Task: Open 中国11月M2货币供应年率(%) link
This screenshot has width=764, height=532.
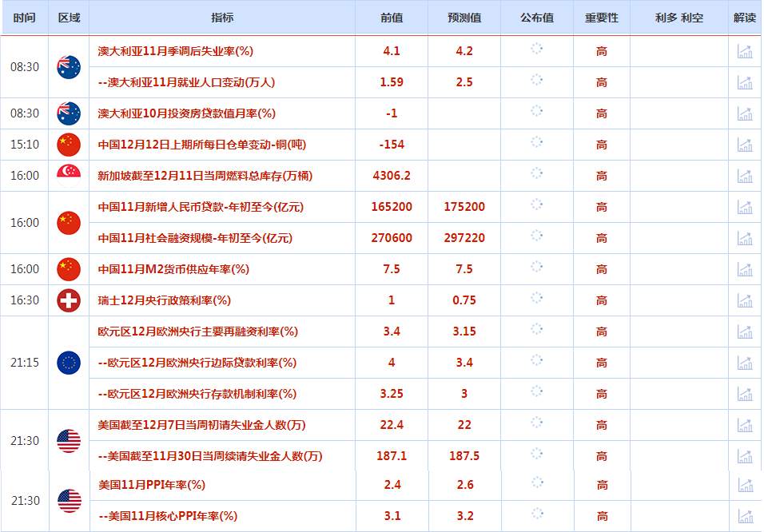Action: 173,269
